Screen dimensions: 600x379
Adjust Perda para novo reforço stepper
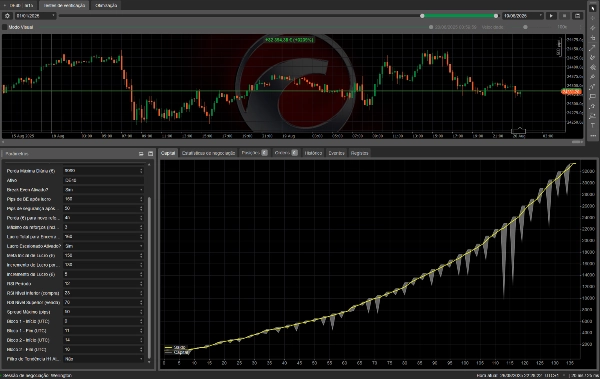click(x=141, y=218)
